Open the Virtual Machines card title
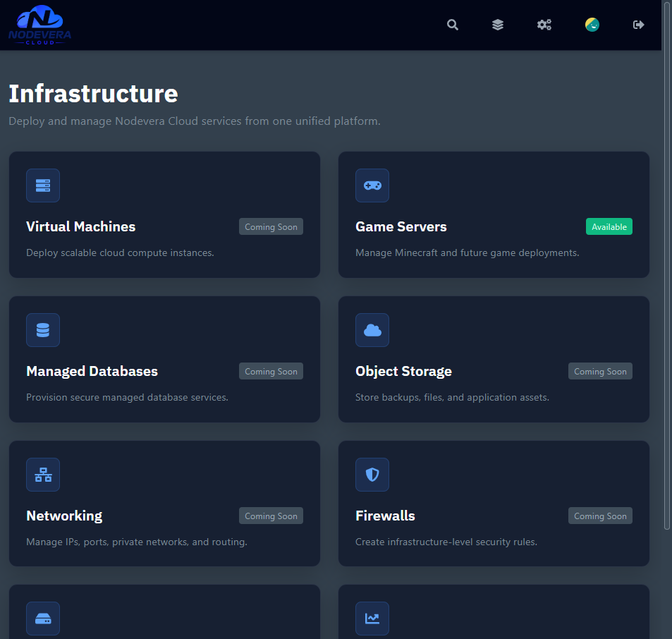The width and height of the screenshot is (672, 639). (x=80, y=226)
